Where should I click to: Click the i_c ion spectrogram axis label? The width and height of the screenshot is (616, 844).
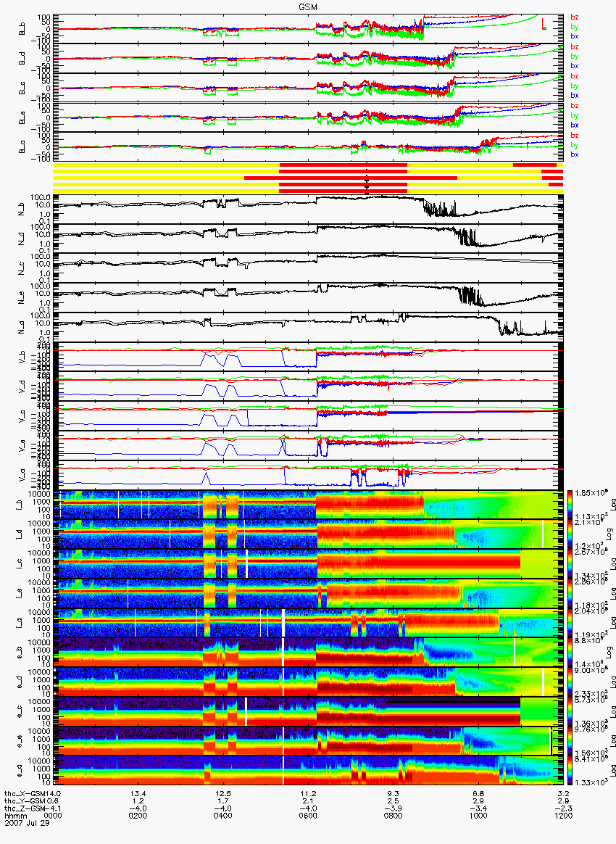pyautogui.click(x=20, y=563)
